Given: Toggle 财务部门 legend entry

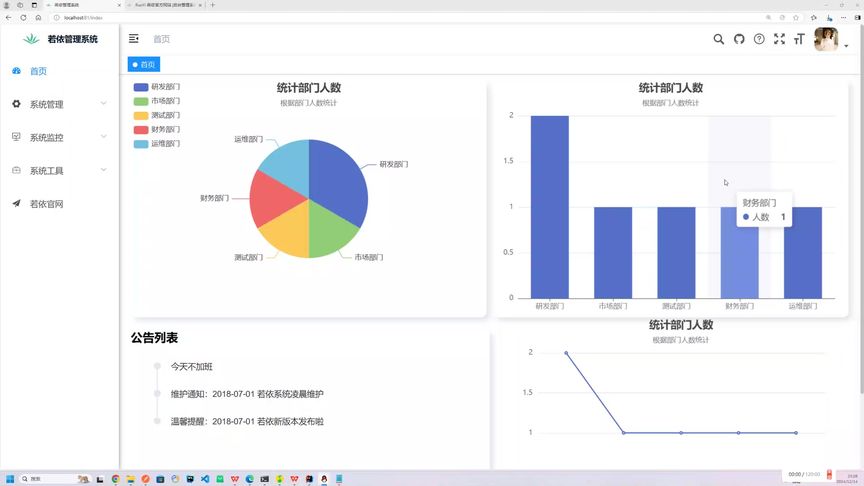Looking at the screenshot, I should click(157, 129).
